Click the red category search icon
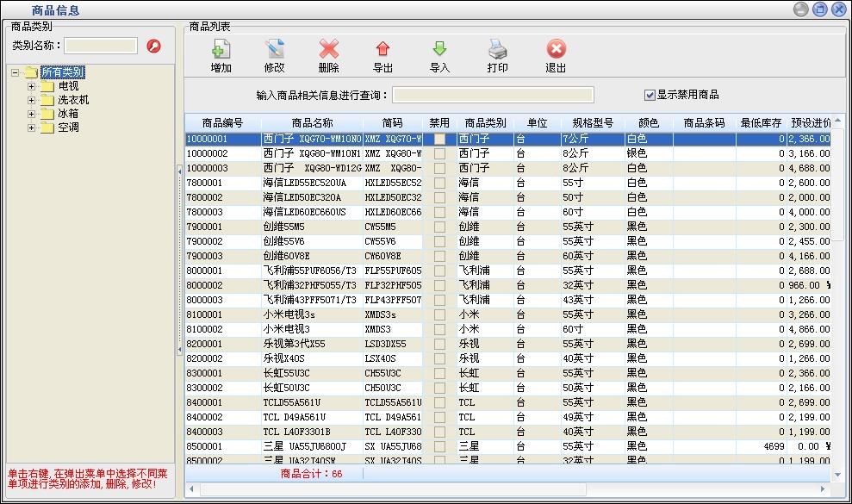The height and width of the screenshot is (504, 852). pyautogui.click(x=154, y=46)
